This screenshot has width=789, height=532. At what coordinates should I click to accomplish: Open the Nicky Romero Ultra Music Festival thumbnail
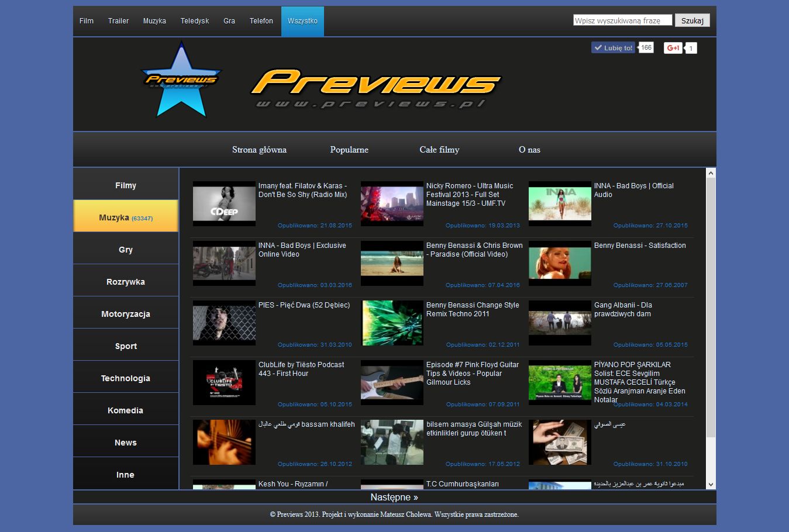pyautogui.click(x=392, y=203)
